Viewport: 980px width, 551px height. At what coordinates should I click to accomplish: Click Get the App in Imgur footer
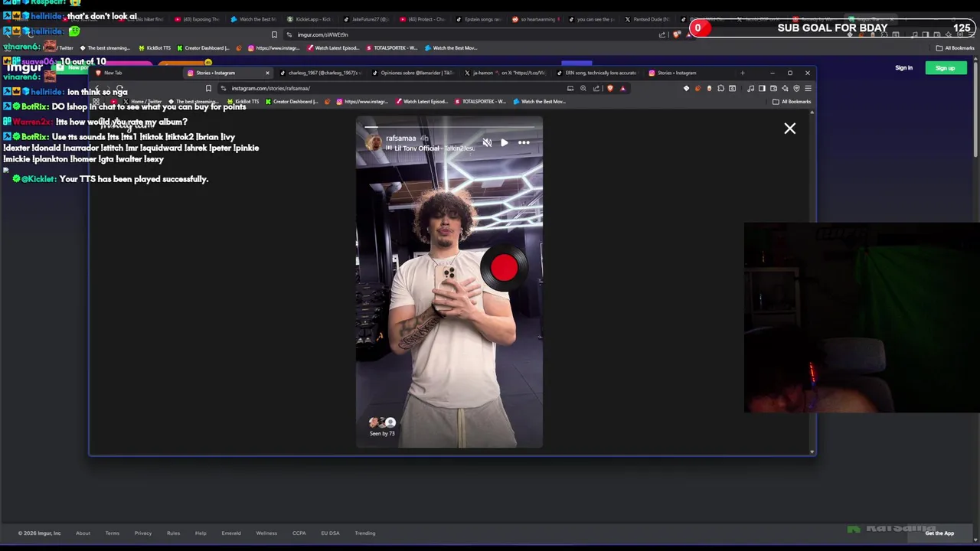coord(939,533)
